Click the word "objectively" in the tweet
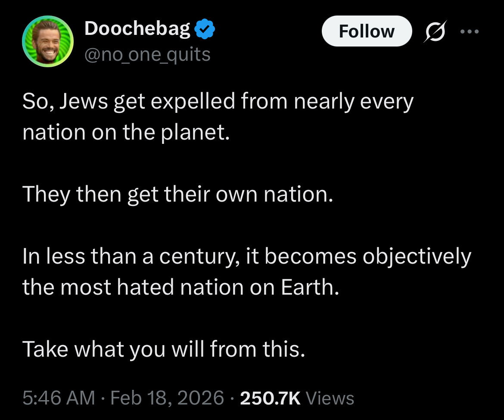 (417, 257)
